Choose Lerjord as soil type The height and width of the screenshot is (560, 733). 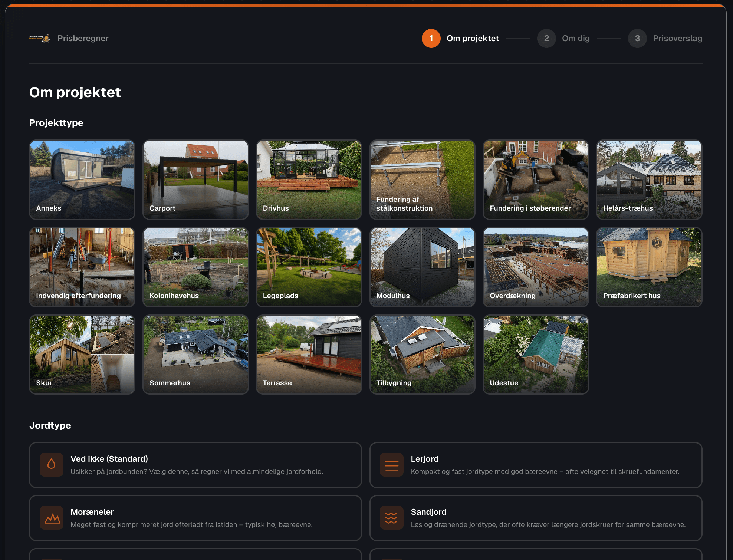click(x=536, y=465)
